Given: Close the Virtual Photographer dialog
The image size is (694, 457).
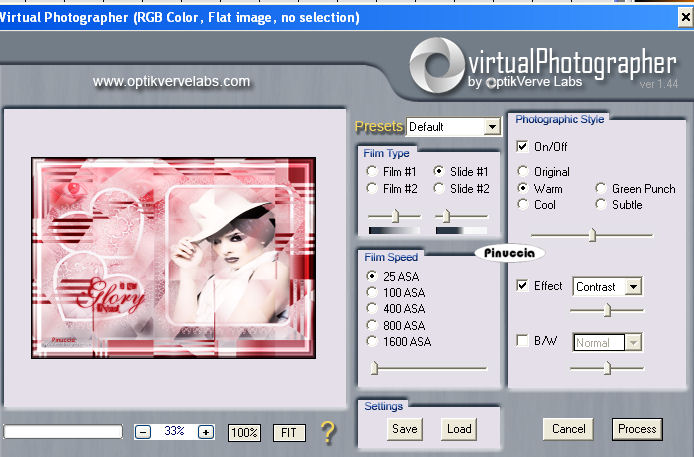Looking at the screenshot, I should [686, 17].
